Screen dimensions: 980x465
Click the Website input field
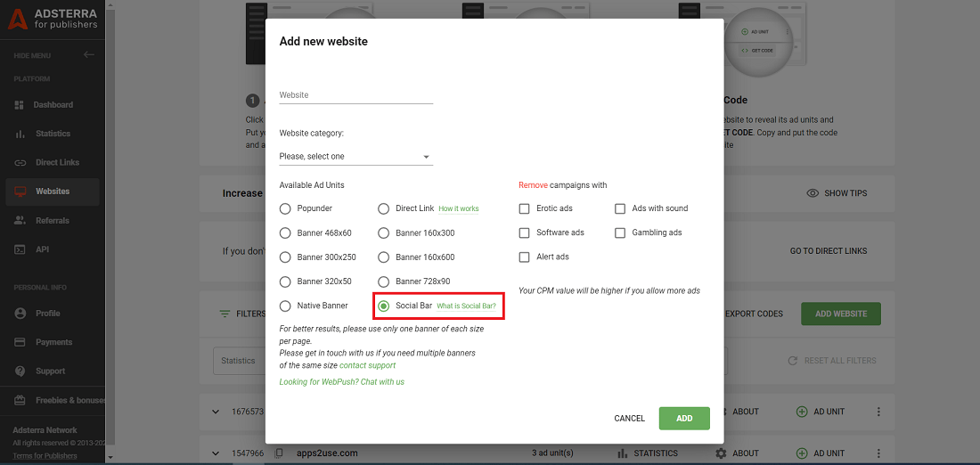(x=356, y=95)
